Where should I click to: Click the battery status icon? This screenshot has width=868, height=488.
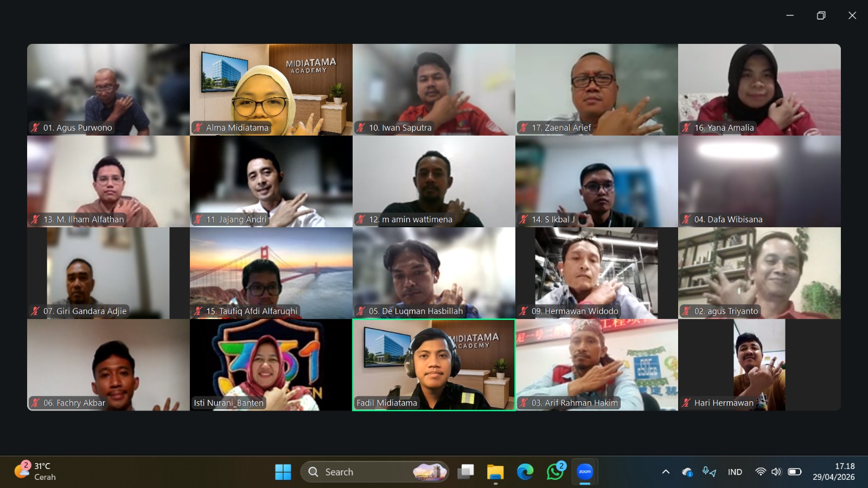(794, 472)
